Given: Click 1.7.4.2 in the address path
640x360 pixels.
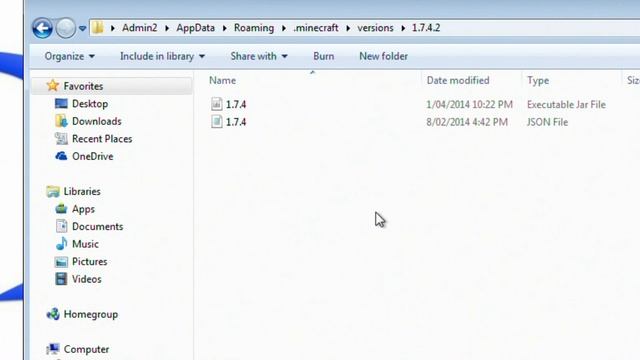Looking at the screenshot, I should (426, 28).
